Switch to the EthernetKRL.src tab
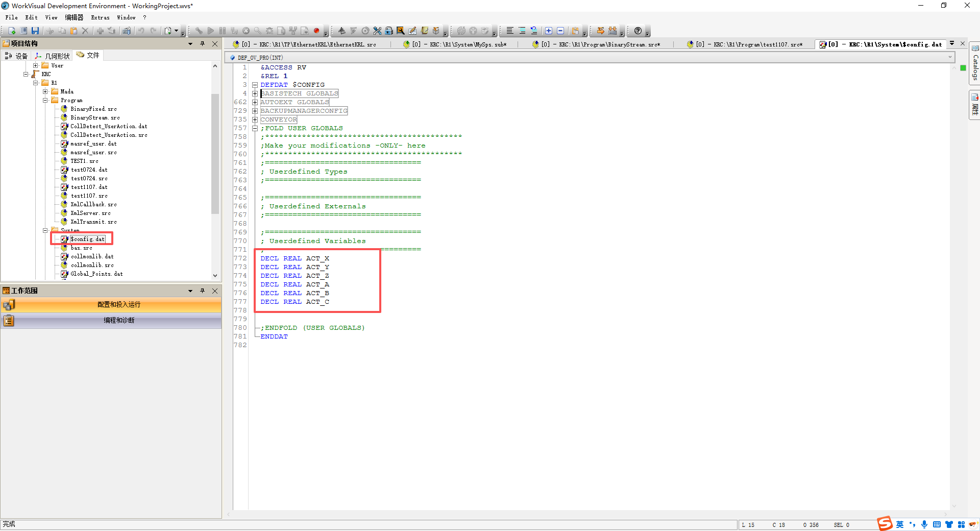980x531 pixels. [x=304, y=44]
